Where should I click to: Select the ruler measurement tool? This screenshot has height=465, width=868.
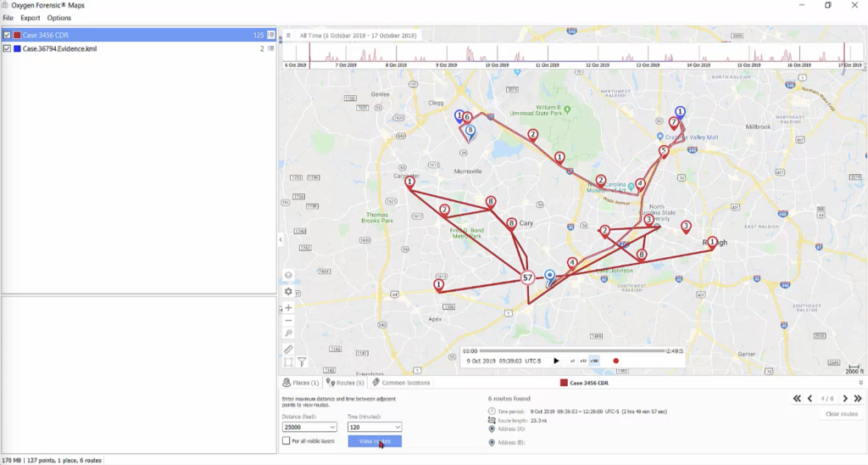tap(288, 349)
